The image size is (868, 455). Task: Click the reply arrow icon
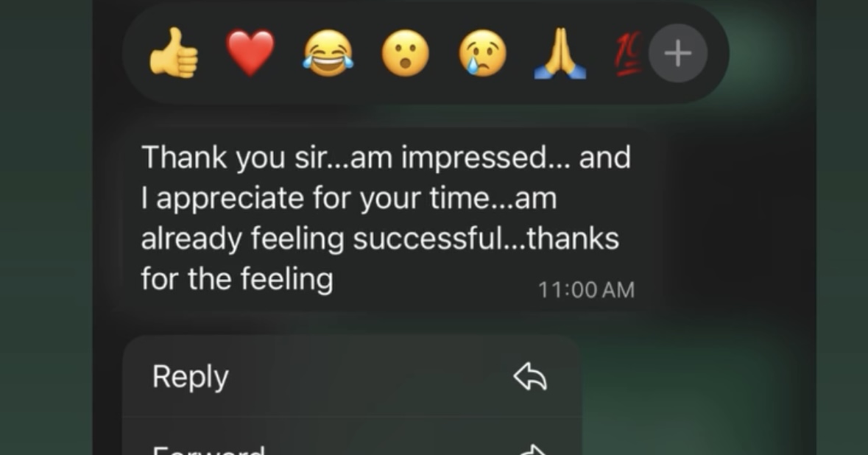pos(530,376)
